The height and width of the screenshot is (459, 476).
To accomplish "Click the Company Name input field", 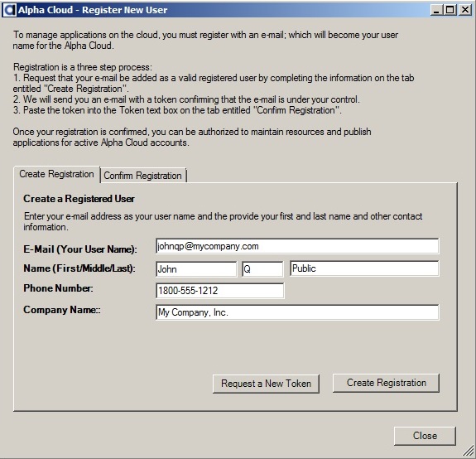I will 297,312.
